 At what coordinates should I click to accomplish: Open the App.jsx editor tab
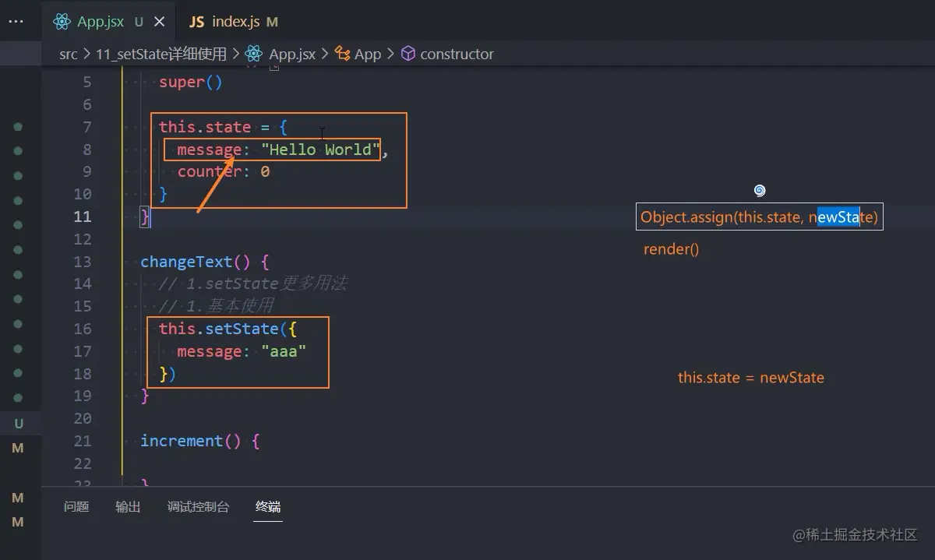tap(109, 22)
